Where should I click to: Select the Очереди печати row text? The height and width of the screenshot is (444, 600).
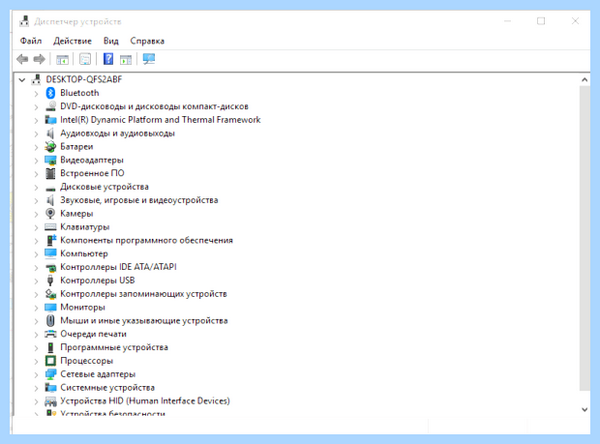click(x=93, y=334)
